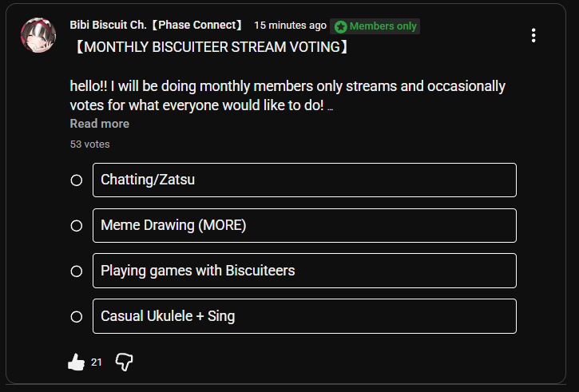Open Bibi Biscuit Ch. channel name link
Viewport: 579px width, 392px height.
click(x=156, y=25)
